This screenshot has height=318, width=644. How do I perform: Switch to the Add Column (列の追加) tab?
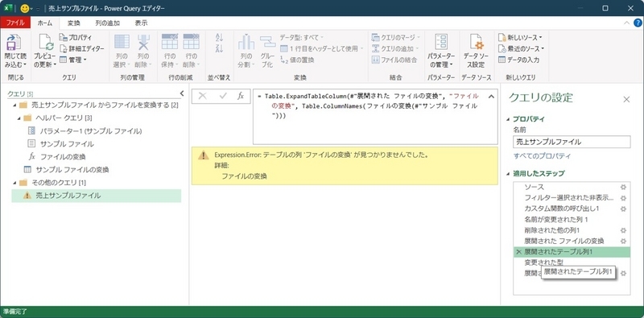[108, 23]
